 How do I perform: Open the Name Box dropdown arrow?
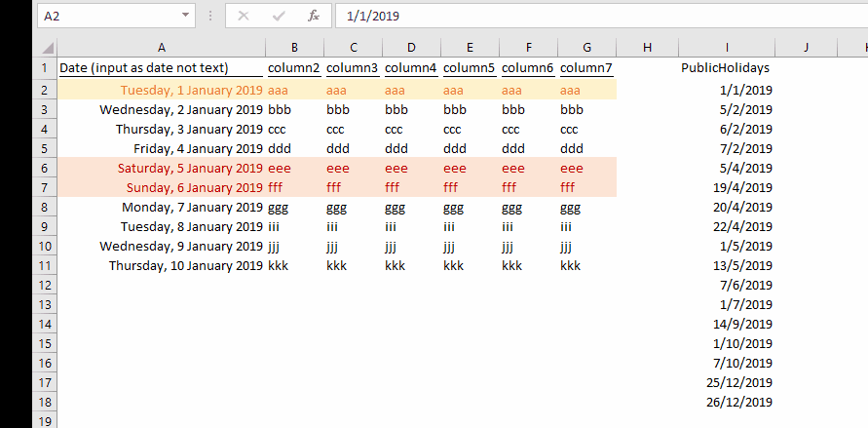(185, 17)
